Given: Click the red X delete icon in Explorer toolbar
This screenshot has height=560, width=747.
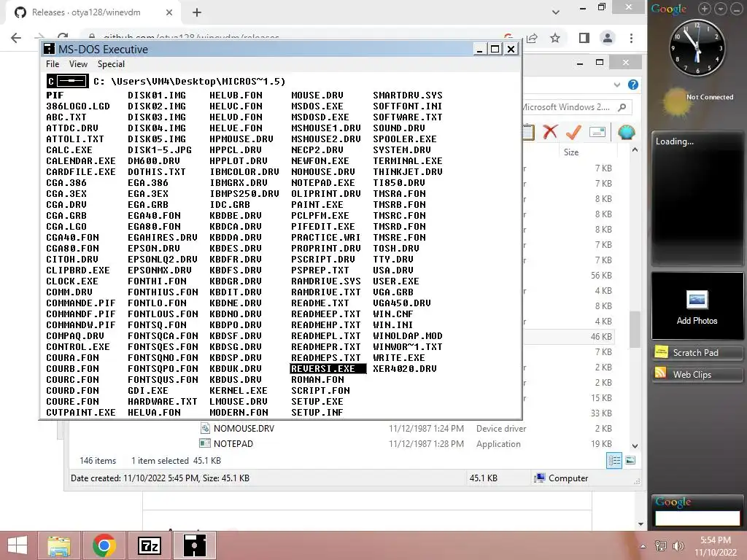Looking at the screenshot, I should point(550,132).
